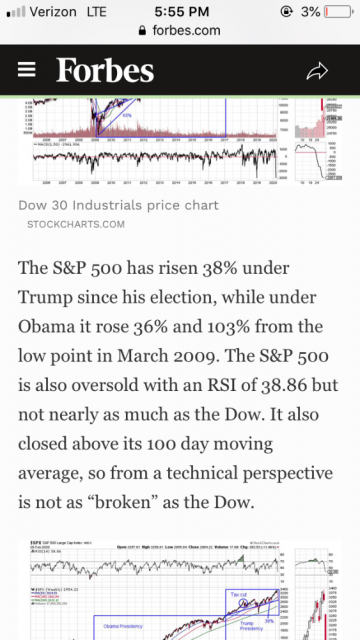This screenshot has width=360, height=640.
Task: Tap the padlock icon beside forbes.com
Action: click(x=142, y=30)
